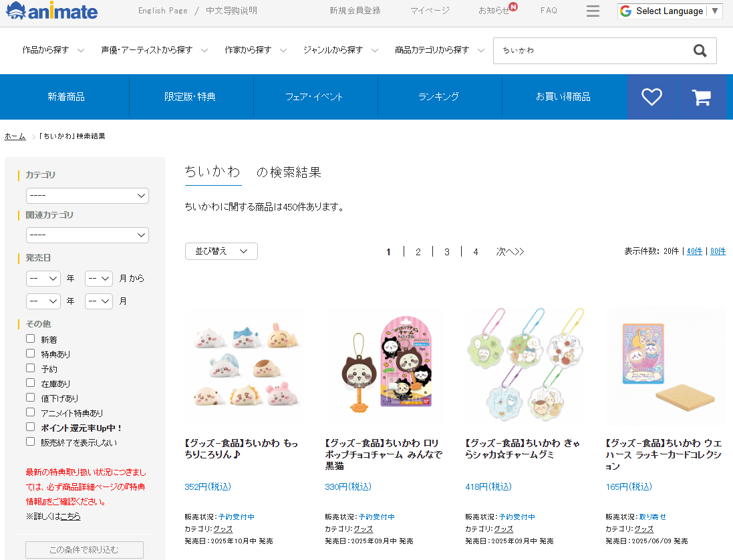Expand the 作品から探す menu
The height and width of the screenshot is (560, 733).
53,50
